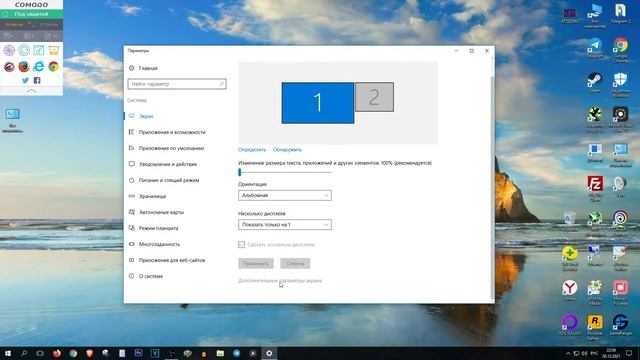640x360 pixels.
Task: Click the Chrome icon in the Comodo widget
Action: pos(53,66)
